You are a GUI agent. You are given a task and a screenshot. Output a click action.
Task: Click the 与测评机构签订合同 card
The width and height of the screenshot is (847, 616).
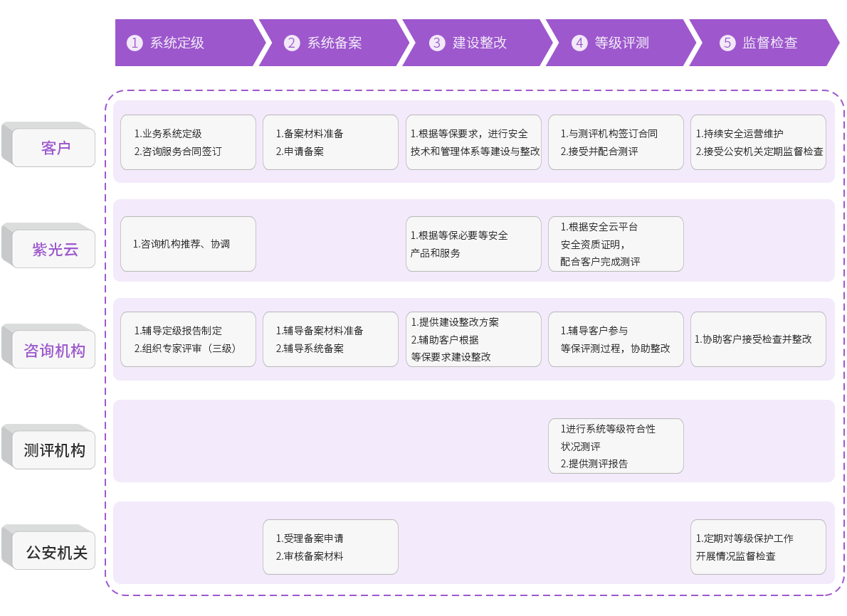coord(616,142)
